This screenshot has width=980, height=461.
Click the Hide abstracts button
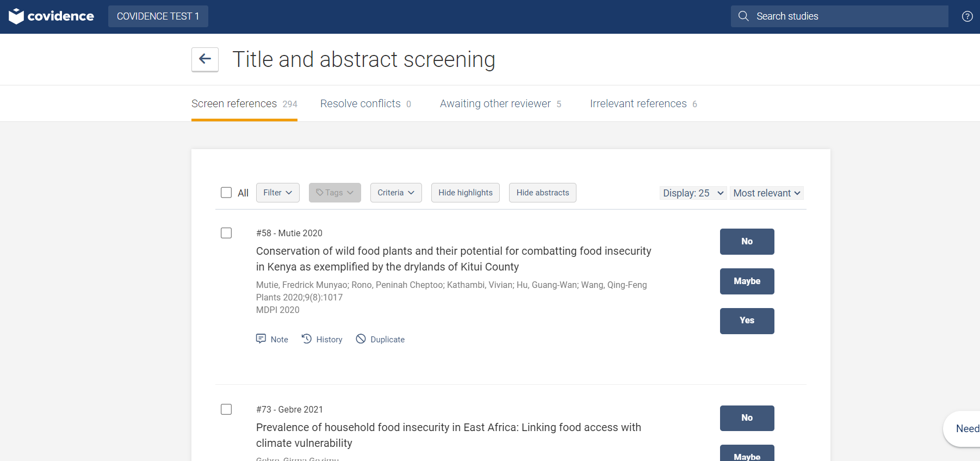click(x=542, y=193)
